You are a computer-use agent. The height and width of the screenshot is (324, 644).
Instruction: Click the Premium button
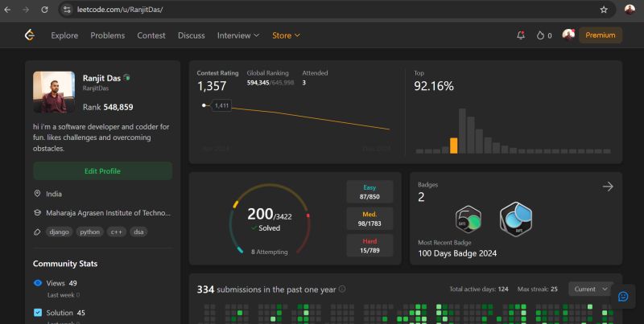[601, 35]
